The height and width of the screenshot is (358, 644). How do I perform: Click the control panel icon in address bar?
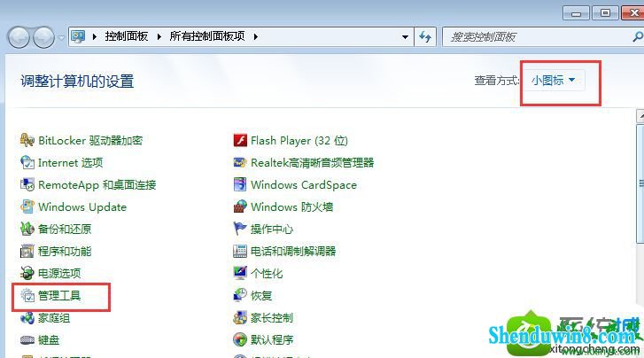coord(78,36)
